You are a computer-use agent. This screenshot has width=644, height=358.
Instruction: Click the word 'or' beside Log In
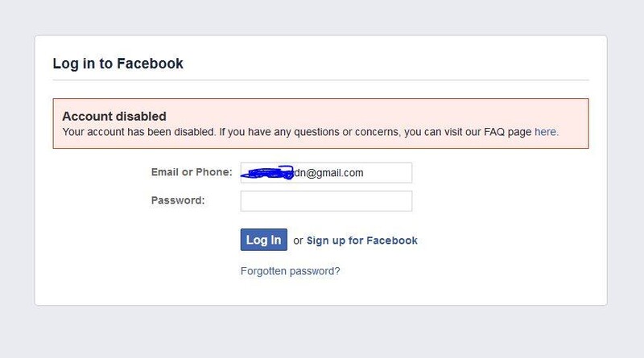click(x=298, y=241)
